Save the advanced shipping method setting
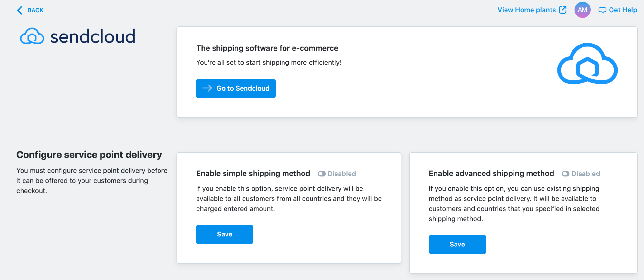This screenshot has width=644, height=280. pos(457,244)
